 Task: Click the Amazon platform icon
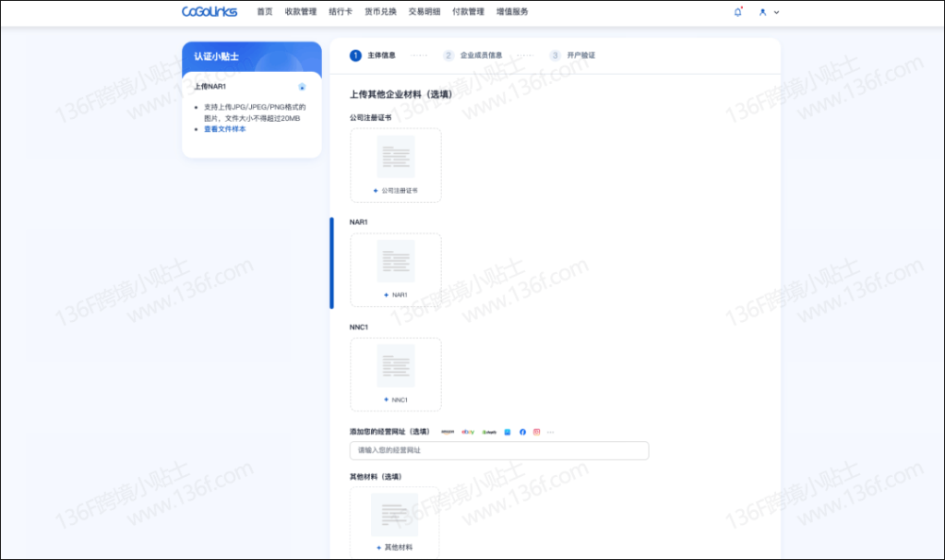pyautogui.click(x=448, y=432)
